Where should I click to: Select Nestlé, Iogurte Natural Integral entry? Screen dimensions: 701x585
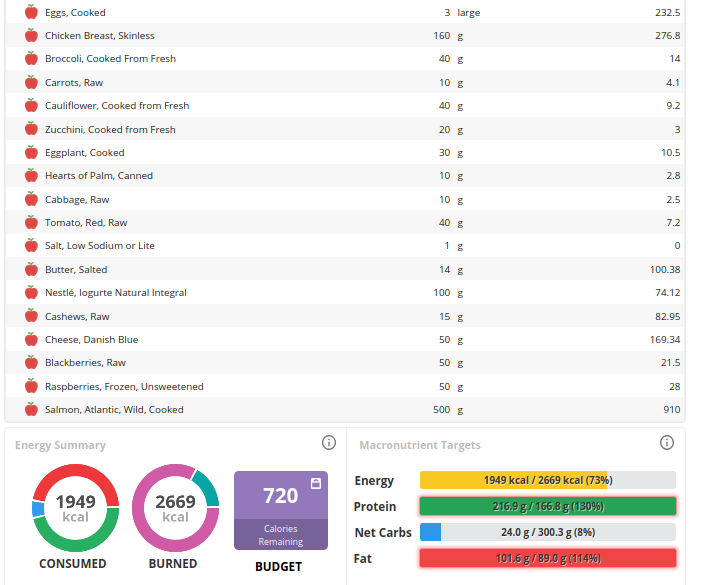[x=116, y=293]
